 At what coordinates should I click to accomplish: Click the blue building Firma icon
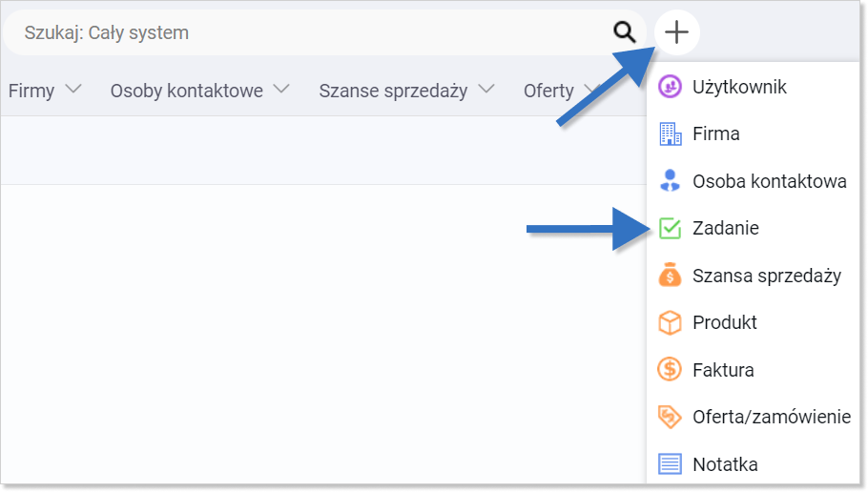tap(670, 133)
